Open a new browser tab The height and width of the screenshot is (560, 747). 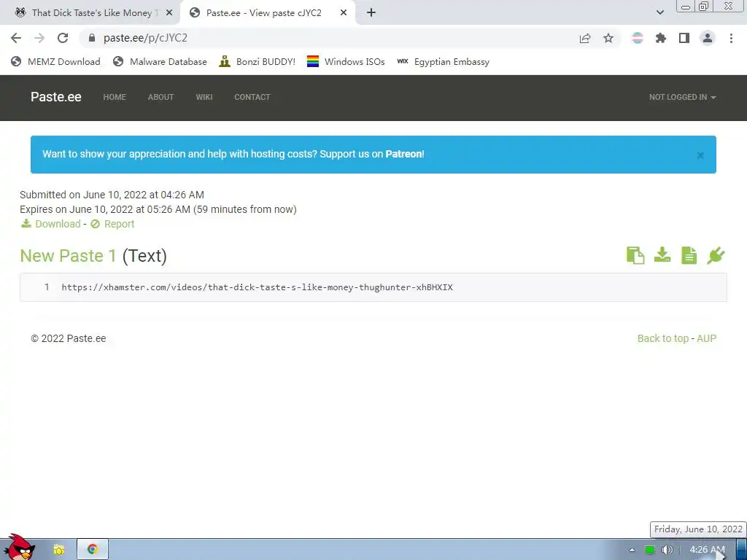[x=371, y=13]
